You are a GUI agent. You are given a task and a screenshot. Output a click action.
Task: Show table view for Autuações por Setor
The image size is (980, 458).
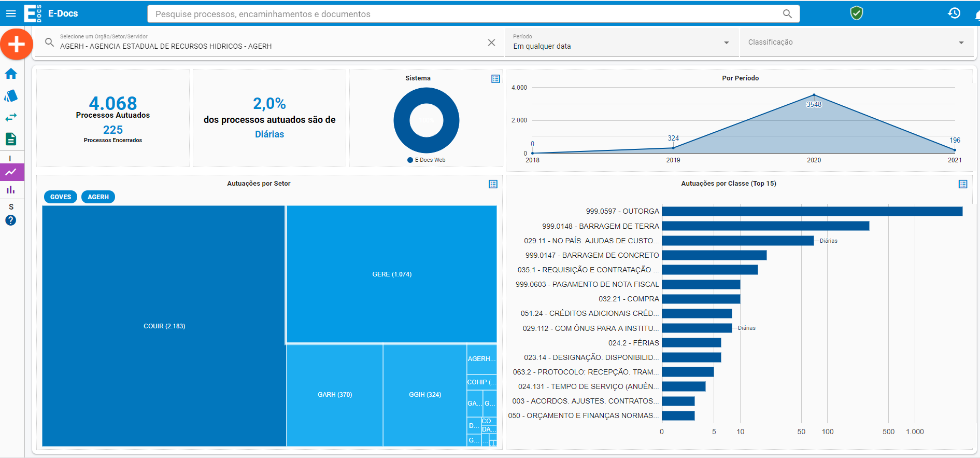click(x=493, y=184)
